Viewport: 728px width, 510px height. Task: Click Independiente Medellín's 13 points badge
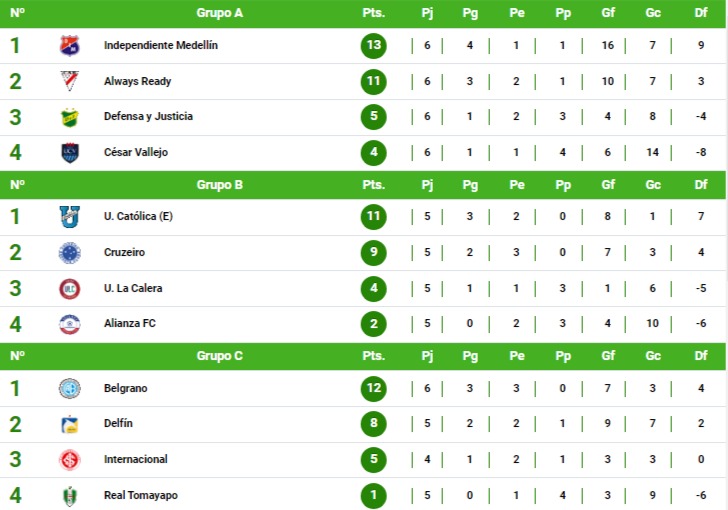373,46
